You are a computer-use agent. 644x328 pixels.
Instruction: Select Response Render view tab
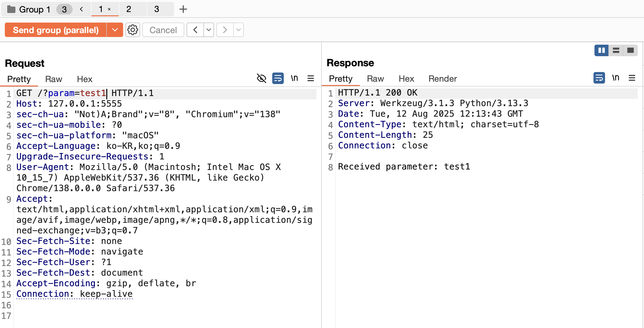(x=442, y=79)
